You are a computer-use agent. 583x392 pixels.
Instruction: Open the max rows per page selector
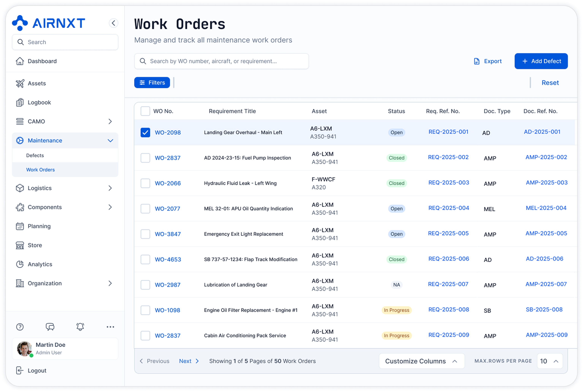tap(550, 361)
